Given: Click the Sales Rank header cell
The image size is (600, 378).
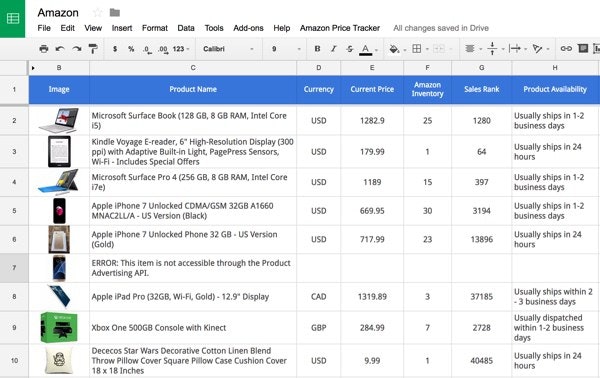Looking at the screenshot, I should pos(481,90).
